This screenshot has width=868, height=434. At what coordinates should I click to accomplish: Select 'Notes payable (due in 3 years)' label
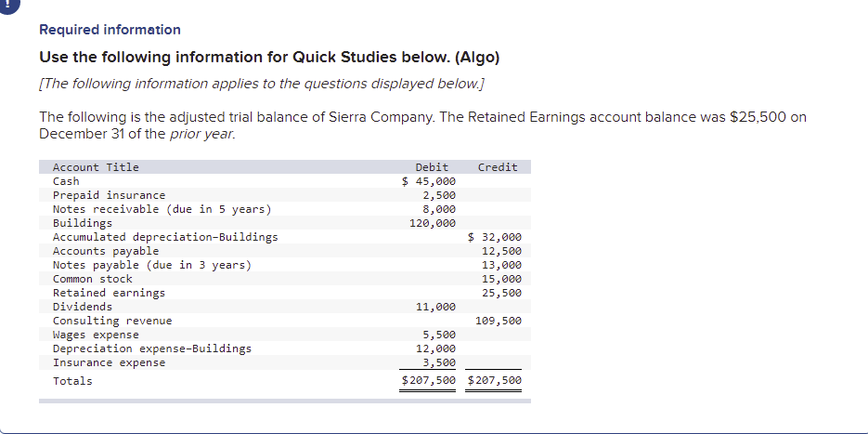click(152, 265)
